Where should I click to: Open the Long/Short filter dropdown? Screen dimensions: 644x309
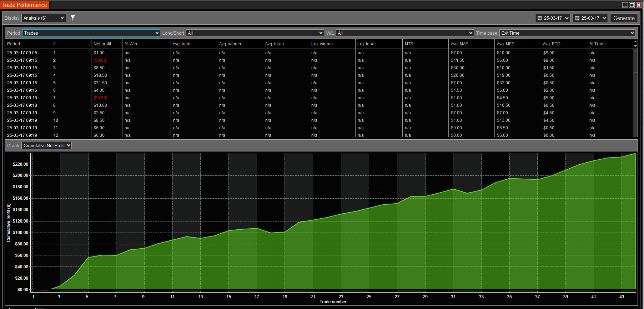point(255,33)
